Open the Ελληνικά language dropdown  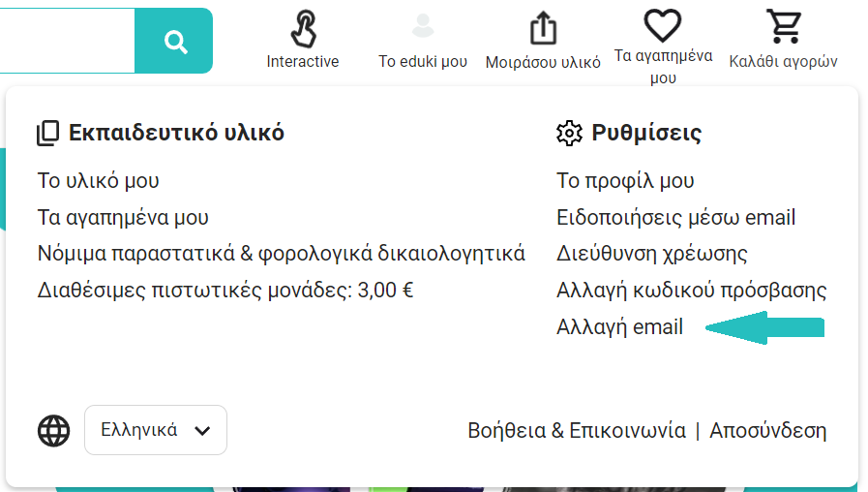point(156,430)
